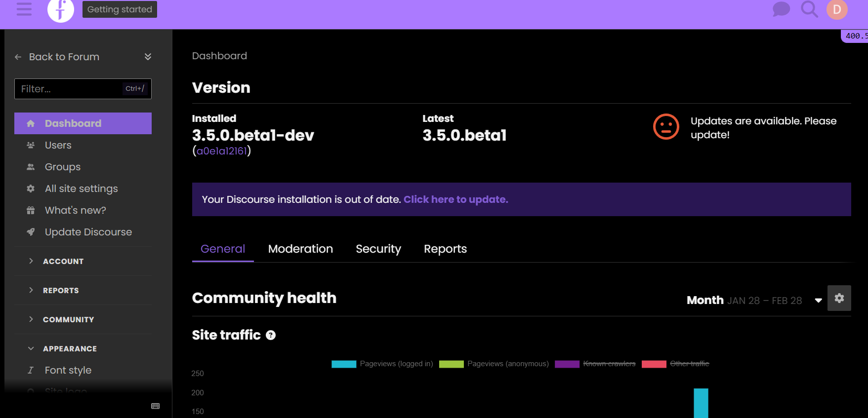Expand the Reports sidebar section
Image resolution: width=868 pixels, height=418 pixels.
coord(61,290)
